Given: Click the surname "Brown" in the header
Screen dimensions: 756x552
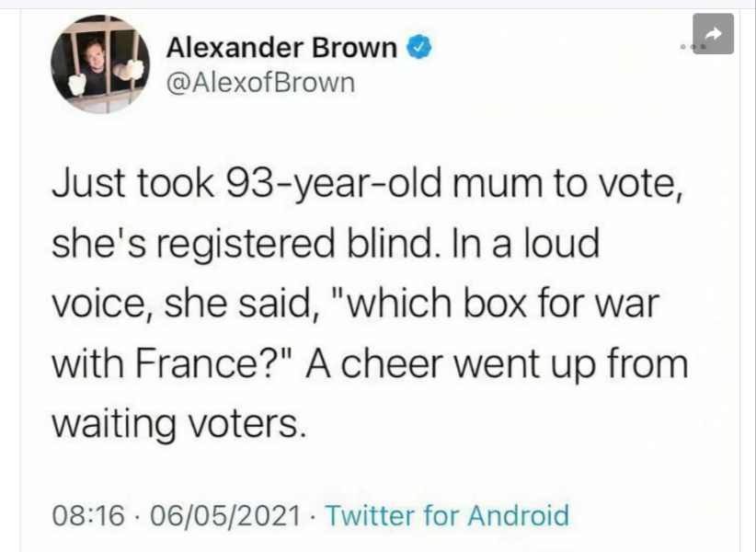Looking at the screenshot, I should point(354,47).
